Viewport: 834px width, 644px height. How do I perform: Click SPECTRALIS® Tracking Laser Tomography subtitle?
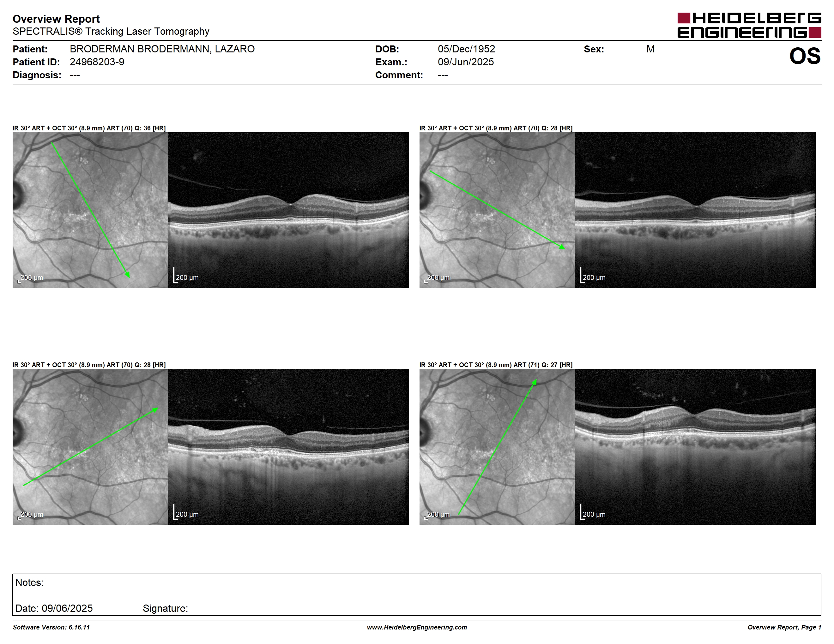(111, 31)
